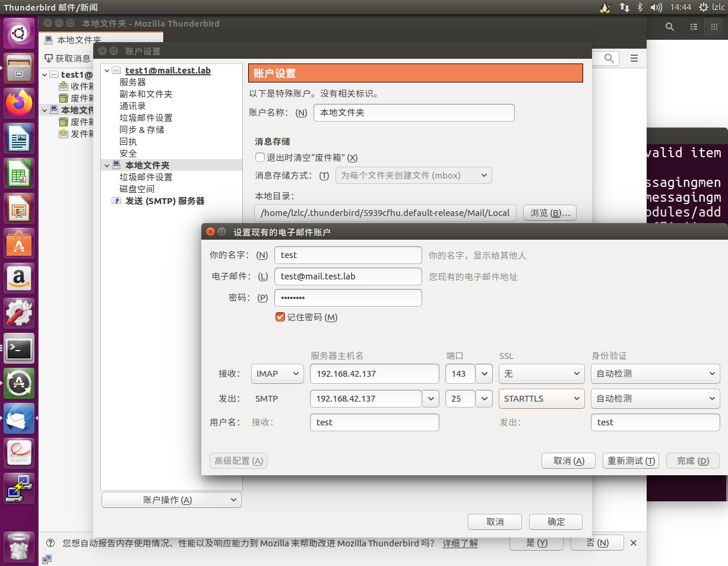This screenshot has height=566, width=728.
Task: Enable 退出时清空"废件箱" checkbox
Action: pos(259,158)
